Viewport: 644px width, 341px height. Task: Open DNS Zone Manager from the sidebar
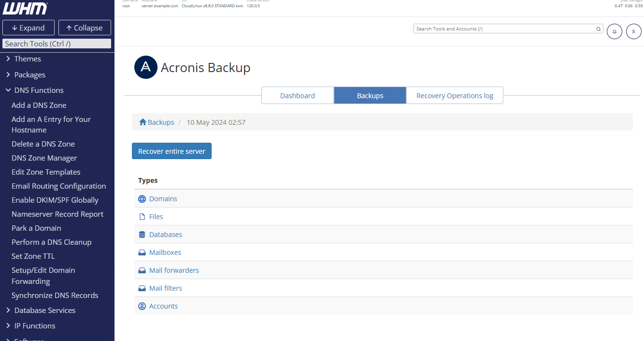click(x=44, y=158)
